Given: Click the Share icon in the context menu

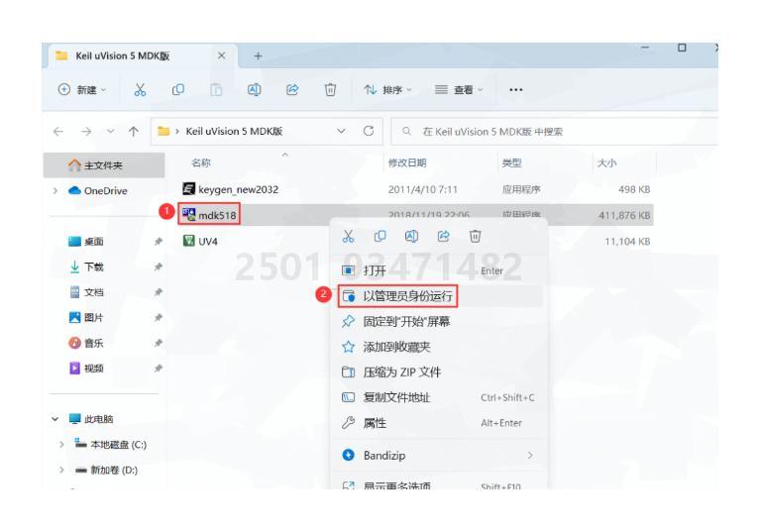Looking at the screenshot, I should tap(444, 237).
